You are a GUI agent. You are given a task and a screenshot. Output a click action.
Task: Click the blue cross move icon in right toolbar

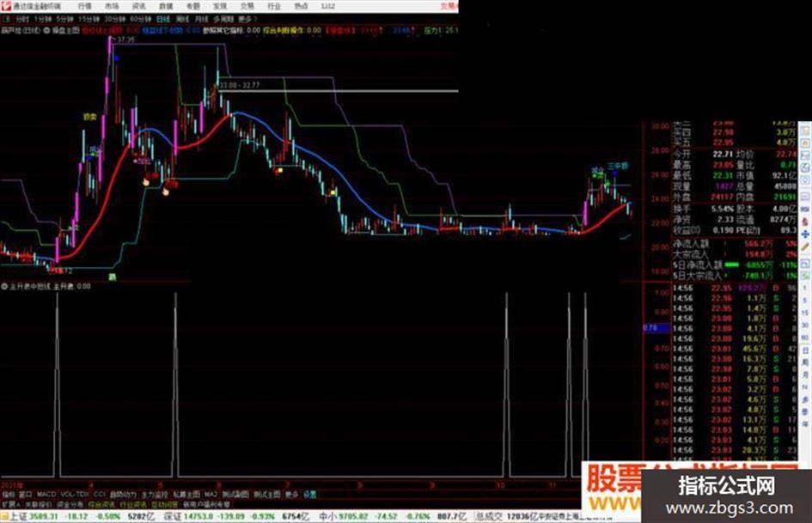[x=805, y=234]
